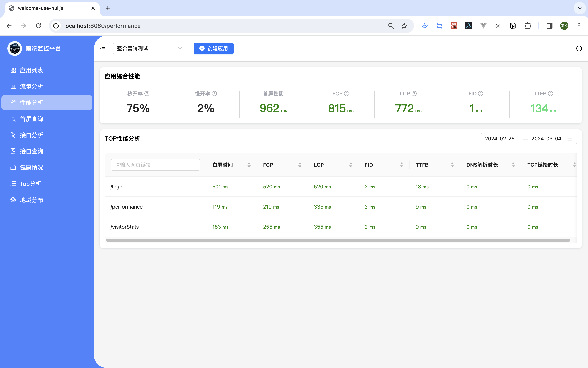Close the welcome-use-hulljs tab
Viewport: 588px width, 368px height.
click(x=93, y=8)
